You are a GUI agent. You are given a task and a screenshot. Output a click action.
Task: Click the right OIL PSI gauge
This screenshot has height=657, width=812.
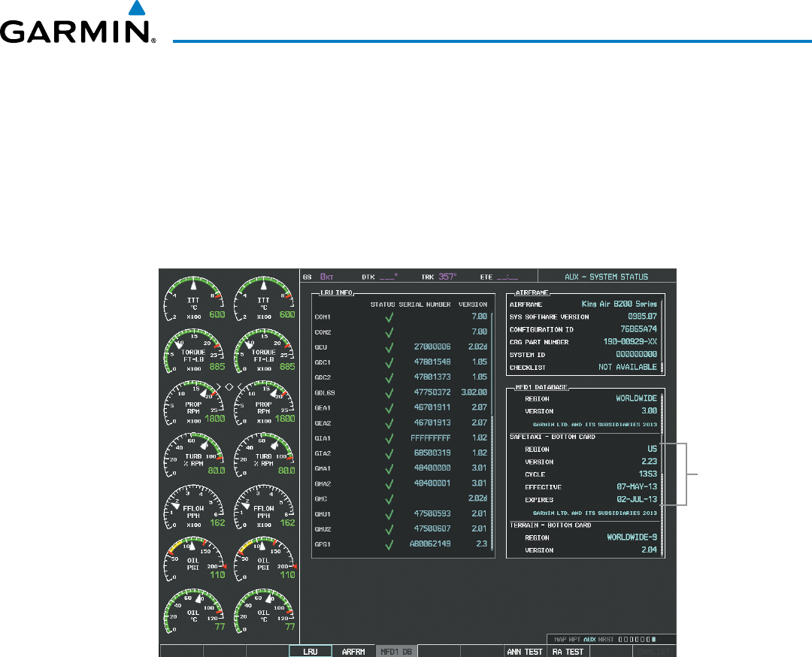tap(264, 560)
